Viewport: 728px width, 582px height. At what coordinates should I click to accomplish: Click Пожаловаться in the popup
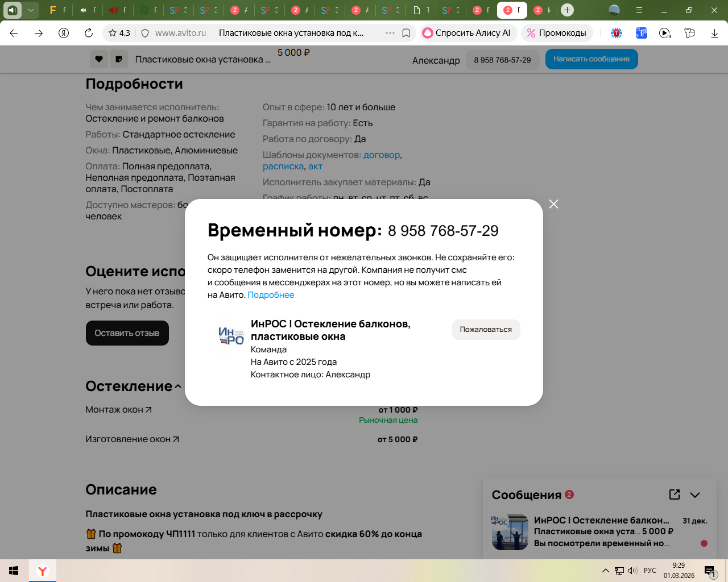point(486,330)
